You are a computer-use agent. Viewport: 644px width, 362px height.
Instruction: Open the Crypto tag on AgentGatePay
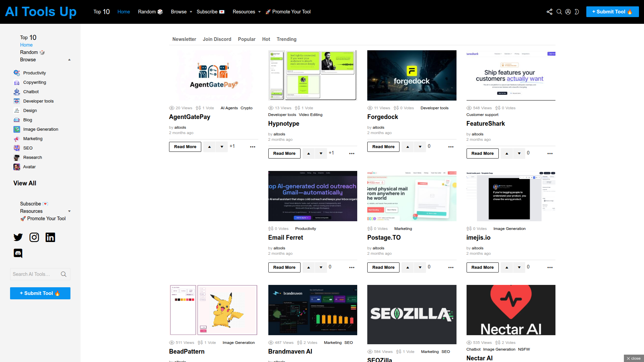[x=247, y=108]
